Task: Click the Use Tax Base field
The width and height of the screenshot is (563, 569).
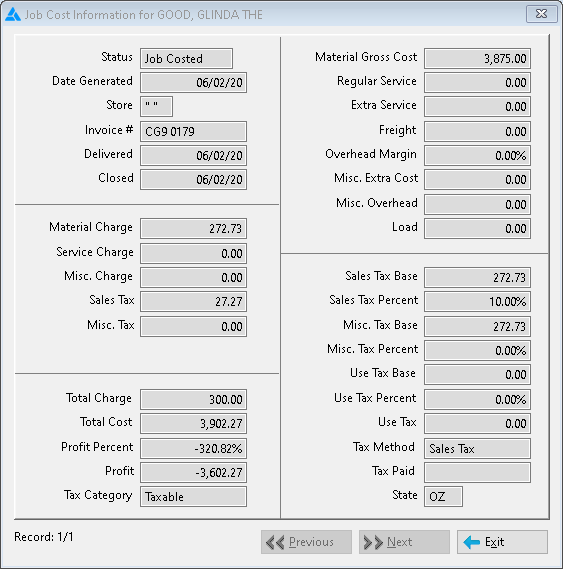Action: pos(477,374)
